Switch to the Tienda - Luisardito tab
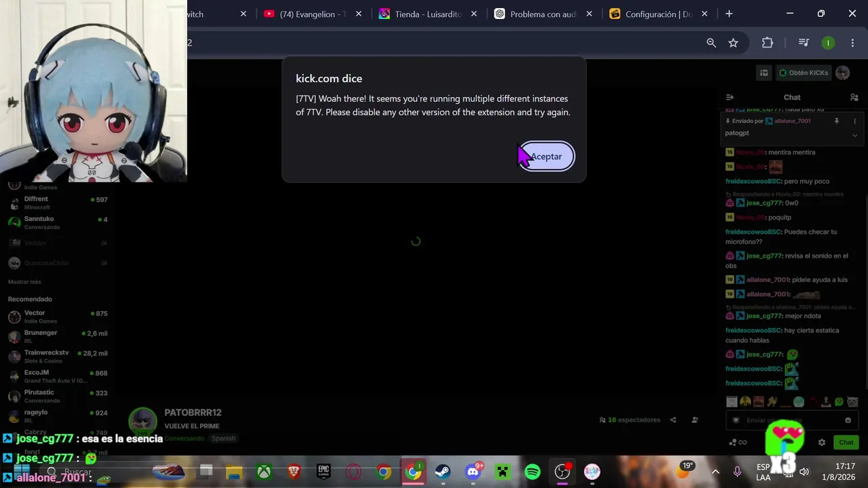The height and width of the screenshot is (488, 868). click(x=429, y=14)
